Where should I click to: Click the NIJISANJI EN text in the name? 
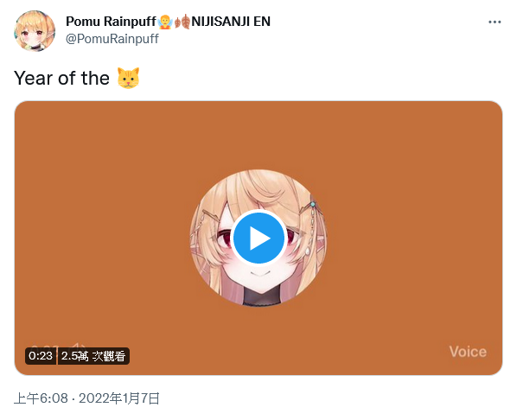tap(231, 22)
